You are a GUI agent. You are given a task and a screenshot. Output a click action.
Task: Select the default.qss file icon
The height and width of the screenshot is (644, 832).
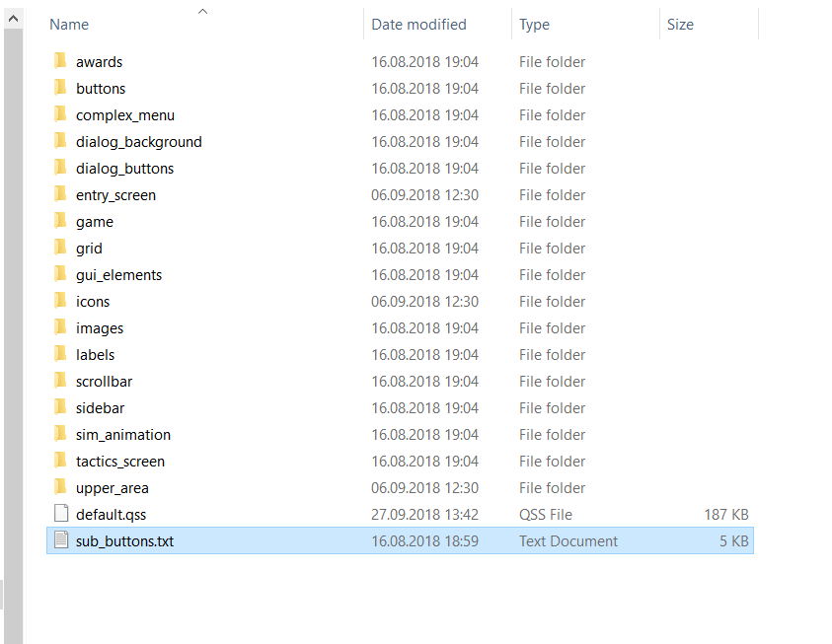coord(60,514)
